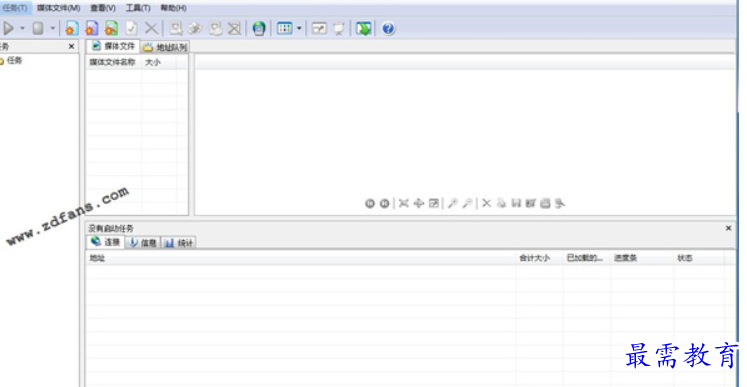The image size is (747, 387).
Task: Click the save floppy icon in viewer toolbar
Action: coord(516,204)
